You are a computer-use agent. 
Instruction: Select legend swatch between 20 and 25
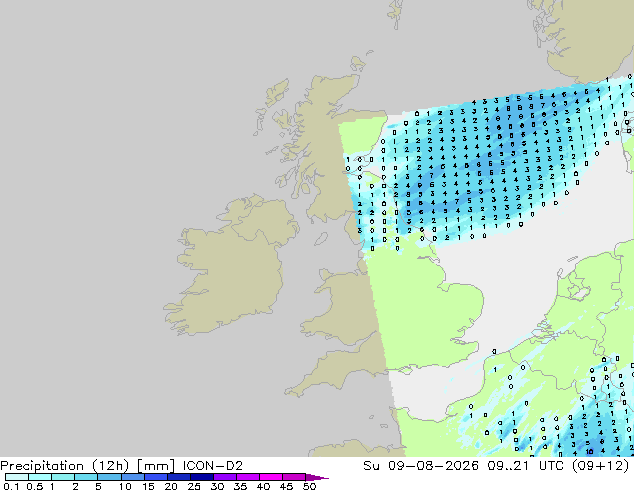click(x=178, y=477)
